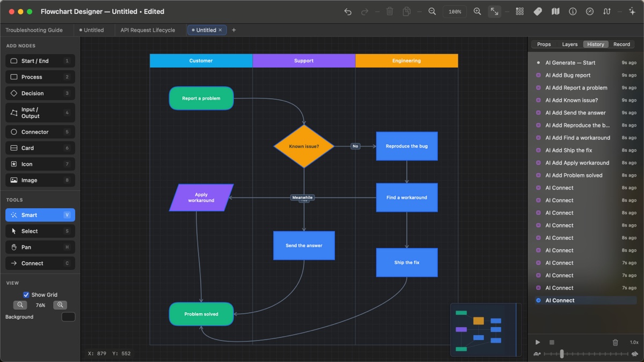Uncheck the Show Grid checkbox
Viewport: 644px width, 362px height.
coord(26,295)
